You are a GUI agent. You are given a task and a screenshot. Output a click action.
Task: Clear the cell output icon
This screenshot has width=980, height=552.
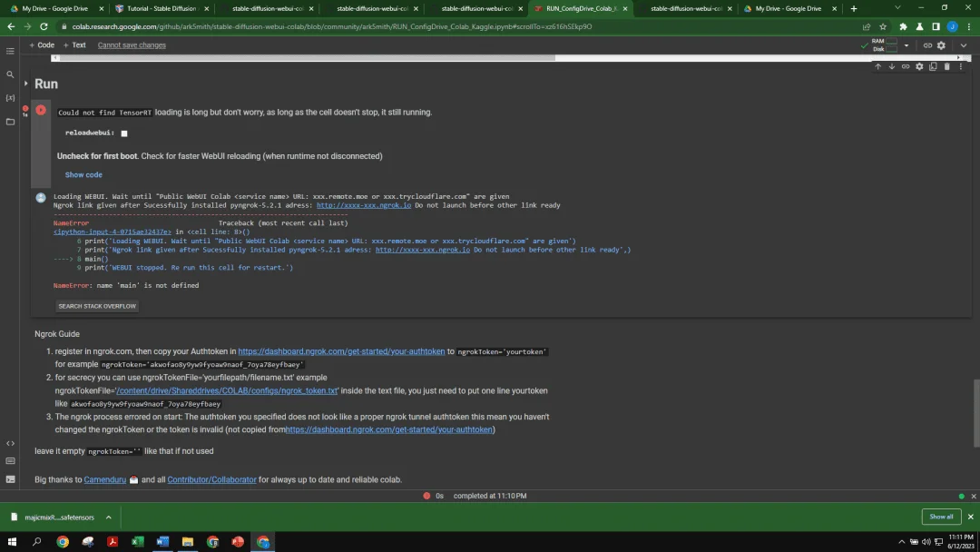pos(41,198)
